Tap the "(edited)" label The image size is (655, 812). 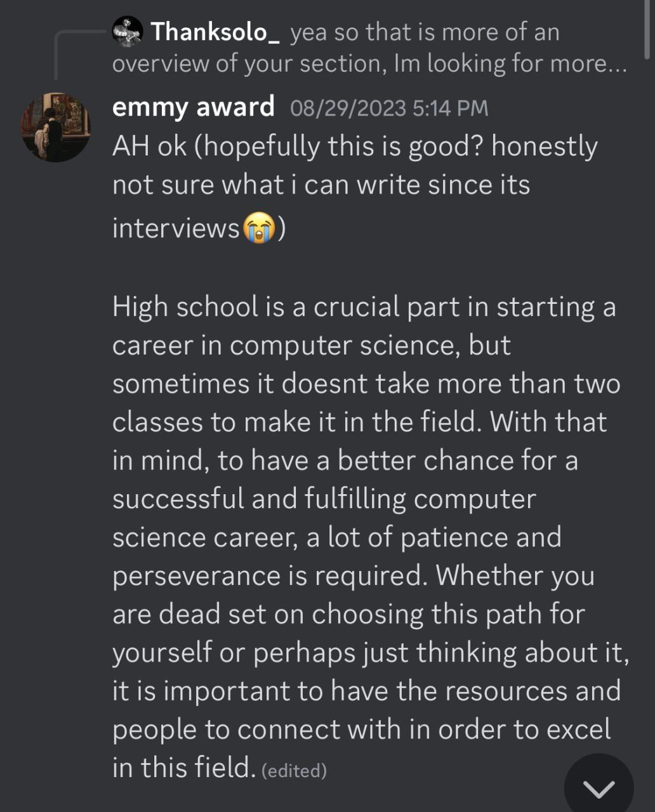pos(294,771)
